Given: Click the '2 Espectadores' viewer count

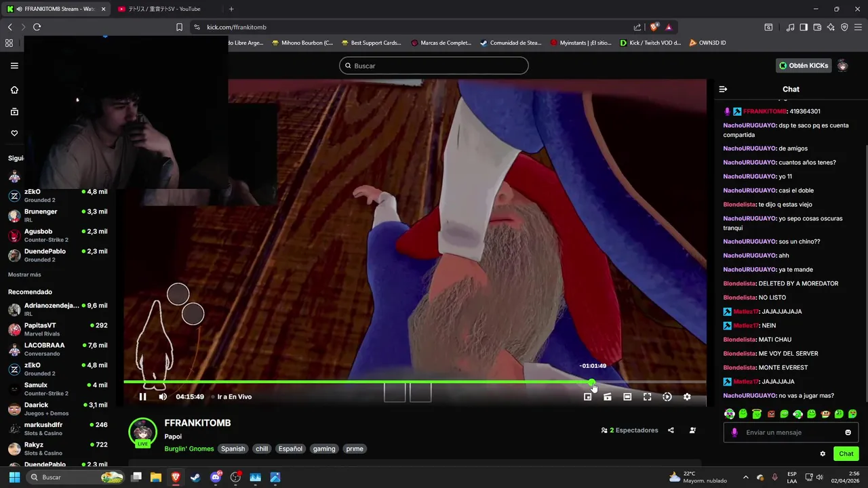Looking at the screenshot, I should [x=629, y=430].
